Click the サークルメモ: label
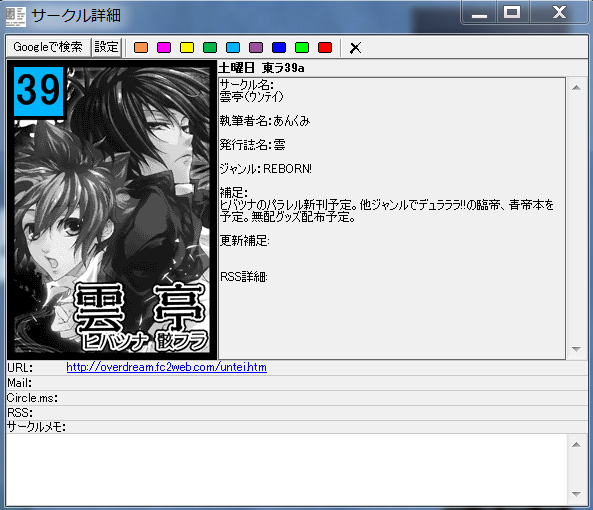The height and width of the screenshot is (510, 593). tap(36, 427)
